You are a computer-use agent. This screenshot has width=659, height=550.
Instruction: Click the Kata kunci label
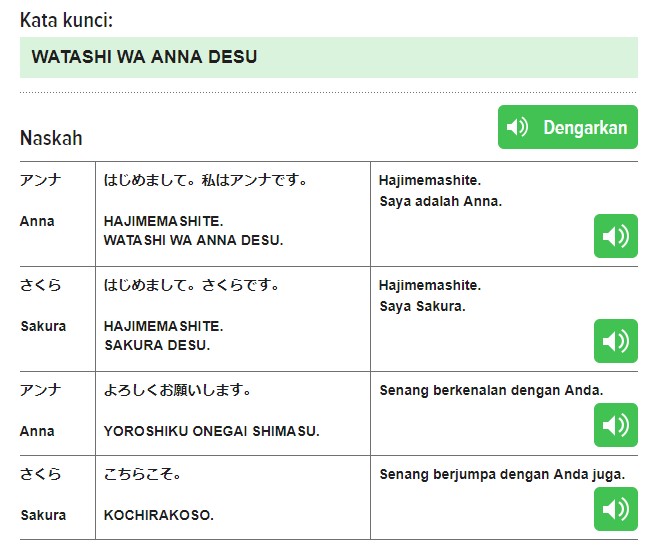65,20
